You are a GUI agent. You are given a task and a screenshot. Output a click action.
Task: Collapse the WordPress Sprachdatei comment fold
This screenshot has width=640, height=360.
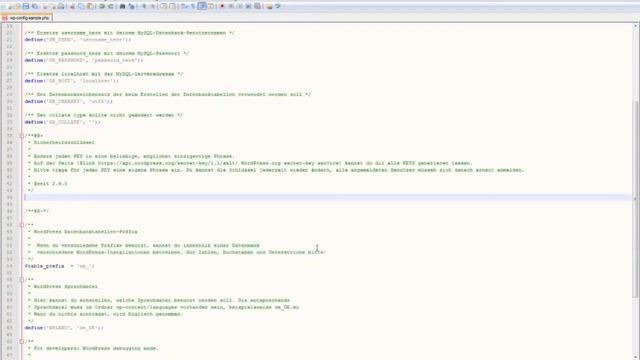coord(22,280)
